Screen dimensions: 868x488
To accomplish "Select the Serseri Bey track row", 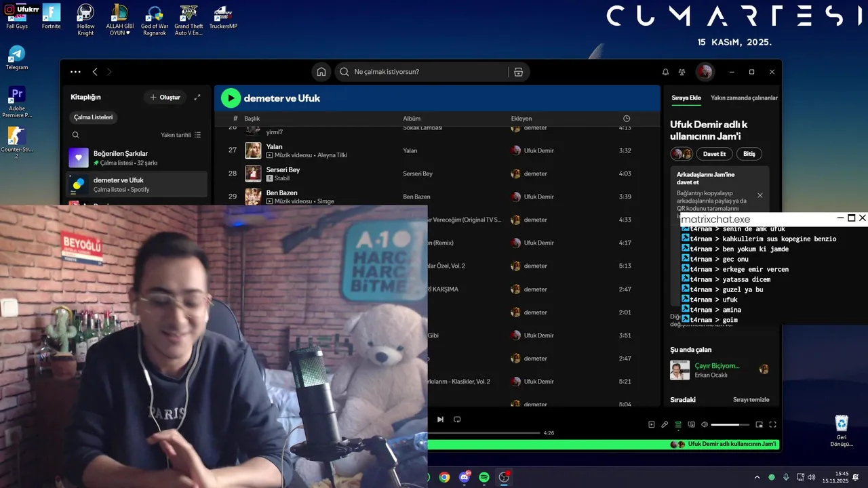I will pos(438,174).
